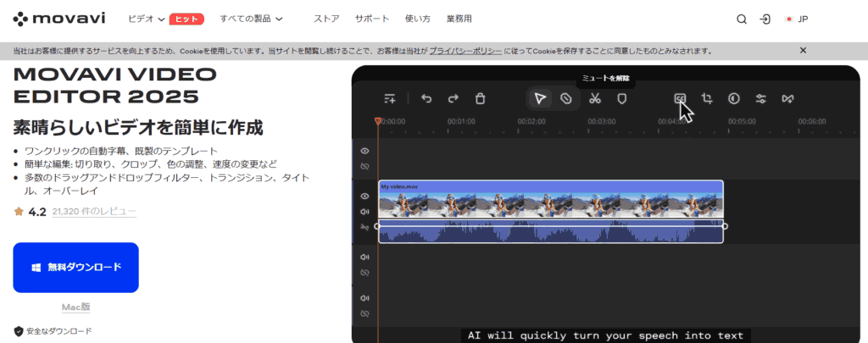Click the 無料ダウンロード button
The width and height of the screenshot is (868, 343).
tap(75, 267)
